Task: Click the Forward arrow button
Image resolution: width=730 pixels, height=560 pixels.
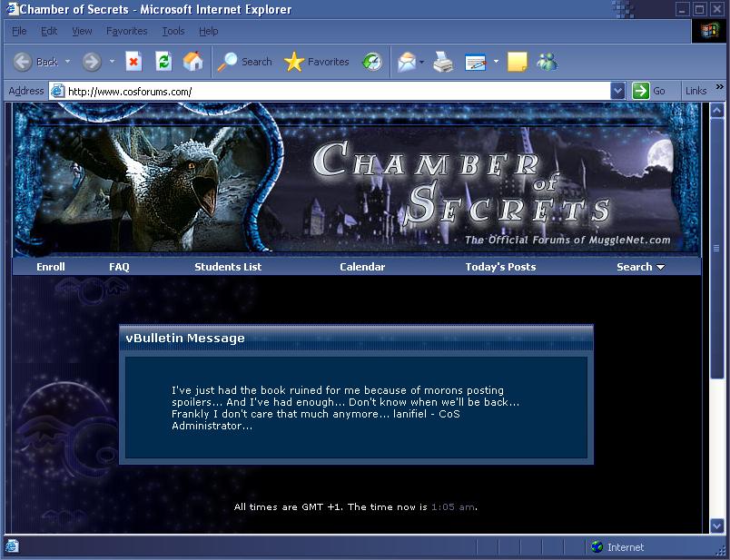Action: pos(92,62)
